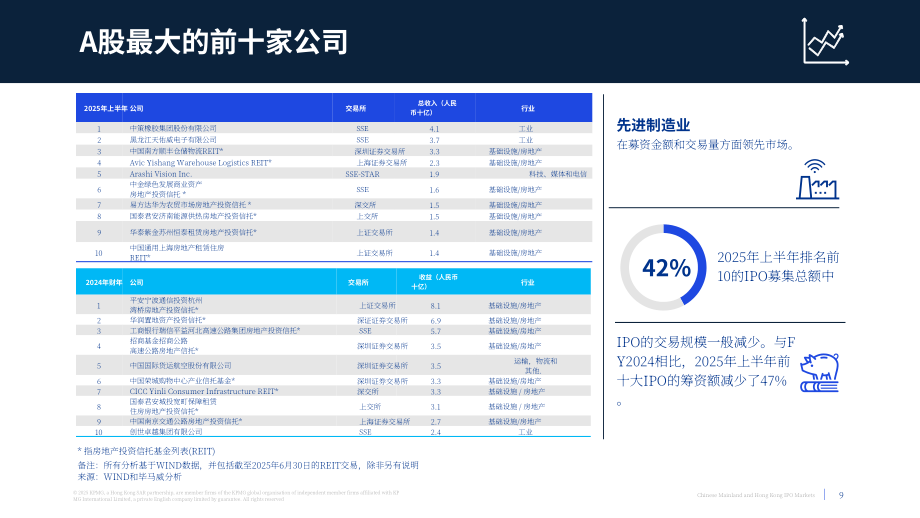Select the row 中策橡胶集团股份有限公司
This screenshot has height=518, width=920.
click(x=334, y=128)
